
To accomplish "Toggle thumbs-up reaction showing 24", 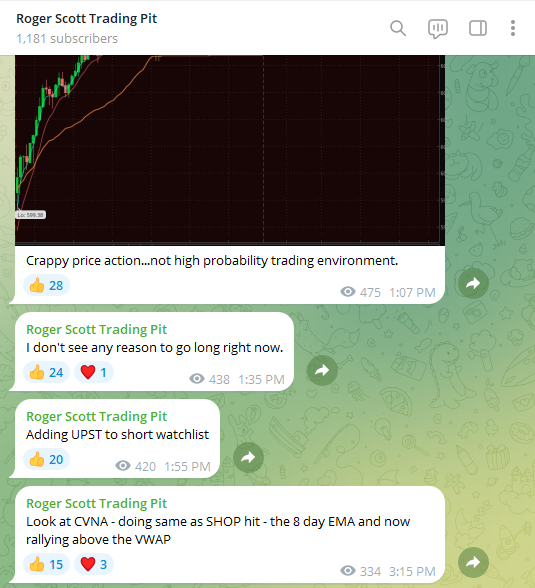I will 46,372.
